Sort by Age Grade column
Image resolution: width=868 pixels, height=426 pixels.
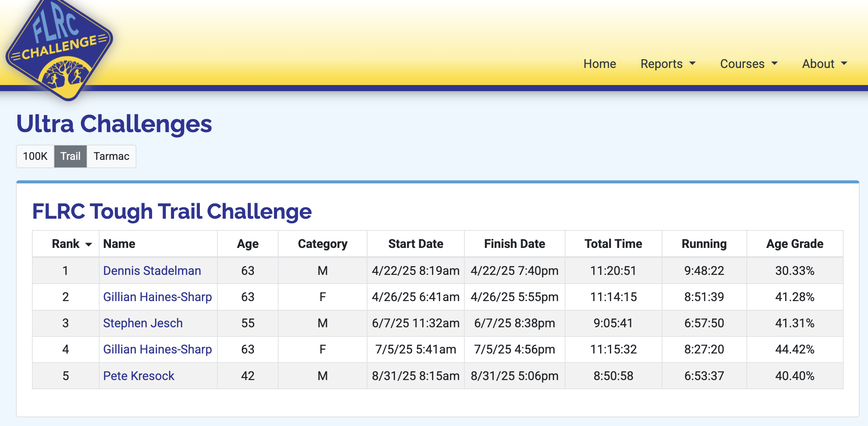coord(795,244)
